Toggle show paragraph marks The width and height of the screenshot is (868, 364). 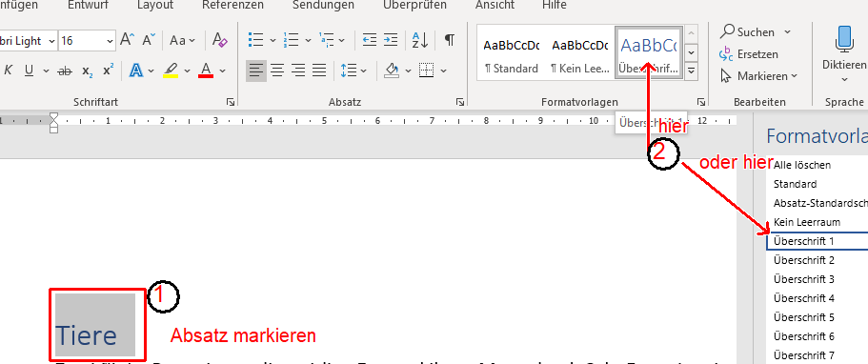click(x=450, y=40)
